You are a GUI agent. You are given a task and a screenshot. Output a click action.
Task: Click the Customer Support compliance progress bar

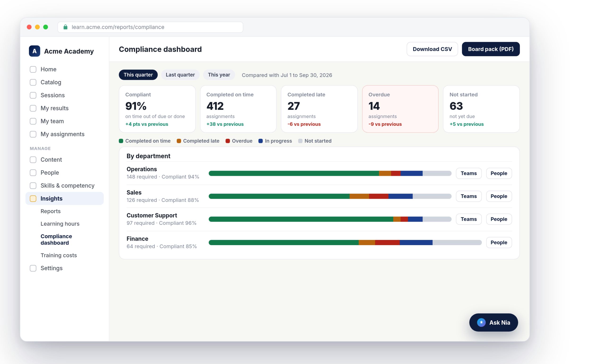point(330,219)
